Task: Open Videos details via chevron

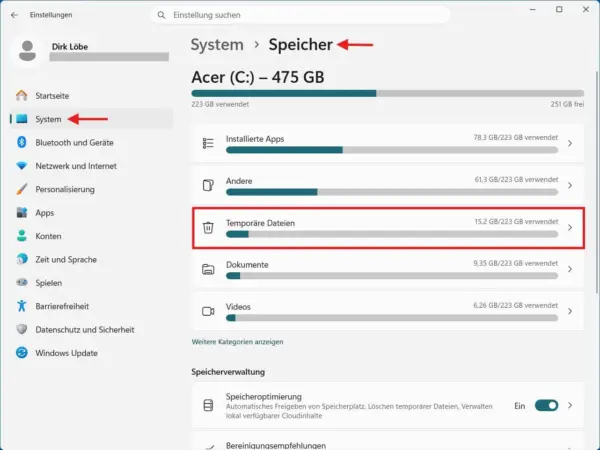Action: coord(570,311)
